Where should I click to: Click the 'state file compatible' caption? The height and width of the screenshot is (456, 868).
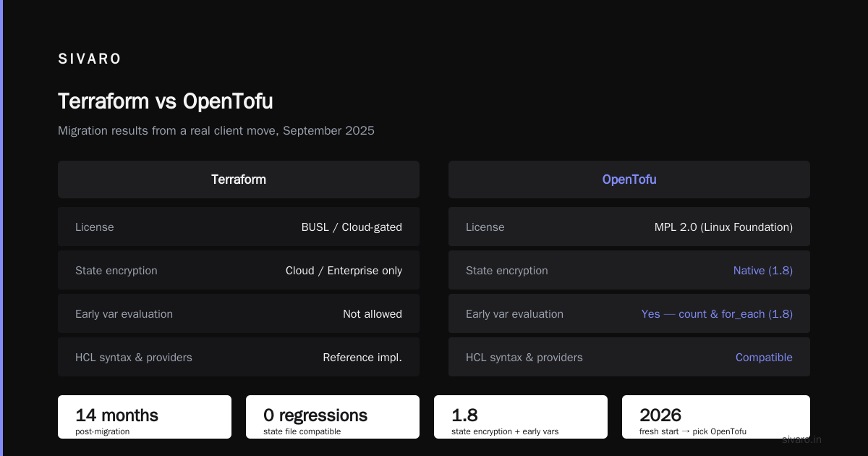pos(302,431)
